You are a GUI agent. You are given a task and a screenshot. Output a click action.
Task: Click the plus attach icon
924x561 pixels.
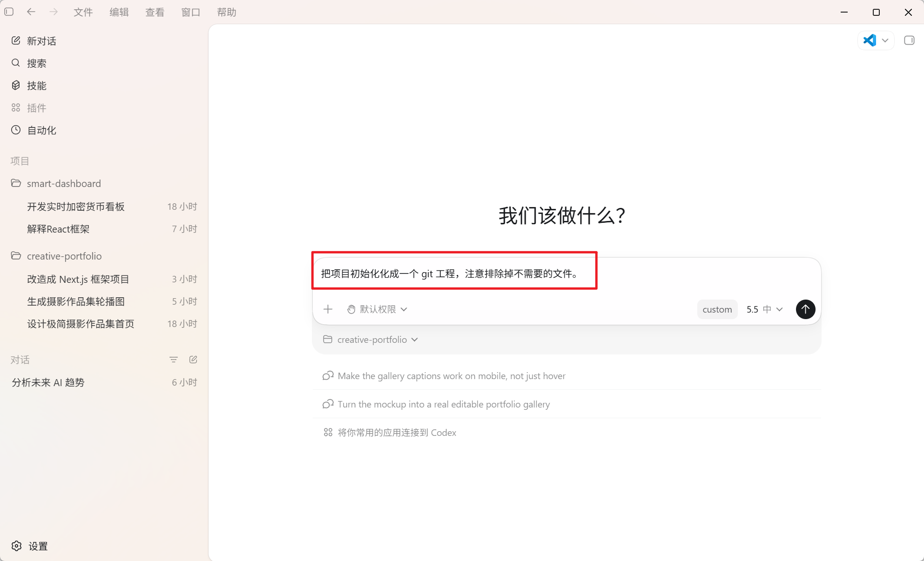coord(328,309)
